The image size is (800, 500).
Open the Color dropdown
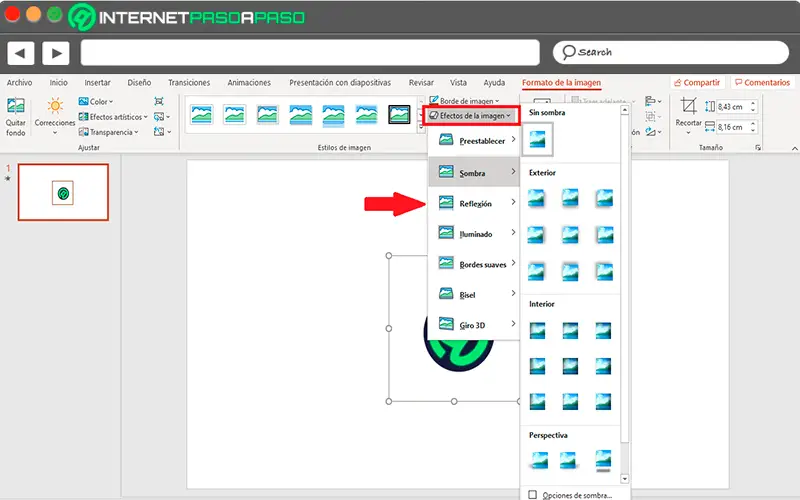pyautogui.click(x=96, y=102)
